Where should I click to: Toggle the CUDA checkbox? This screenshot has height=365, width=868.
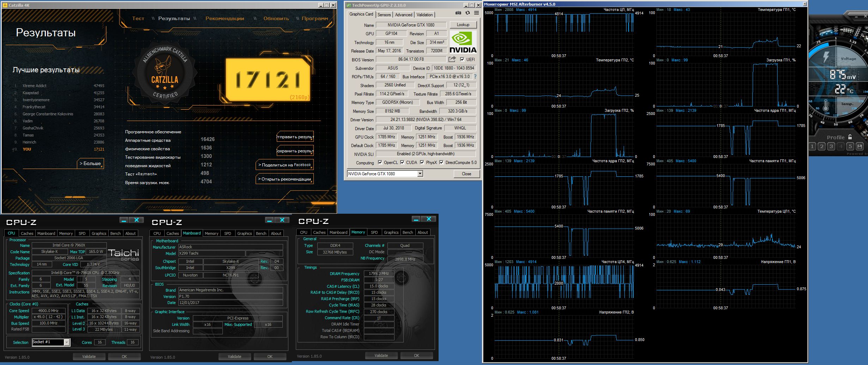pyautogui.click(x=402, y=163)
